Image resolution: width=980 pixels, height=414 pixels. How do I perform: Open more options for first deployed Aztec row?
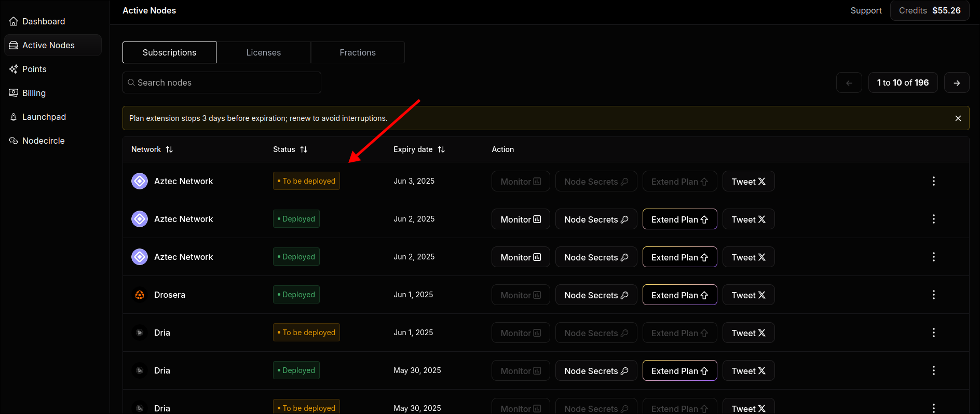(x=934, y=219)
